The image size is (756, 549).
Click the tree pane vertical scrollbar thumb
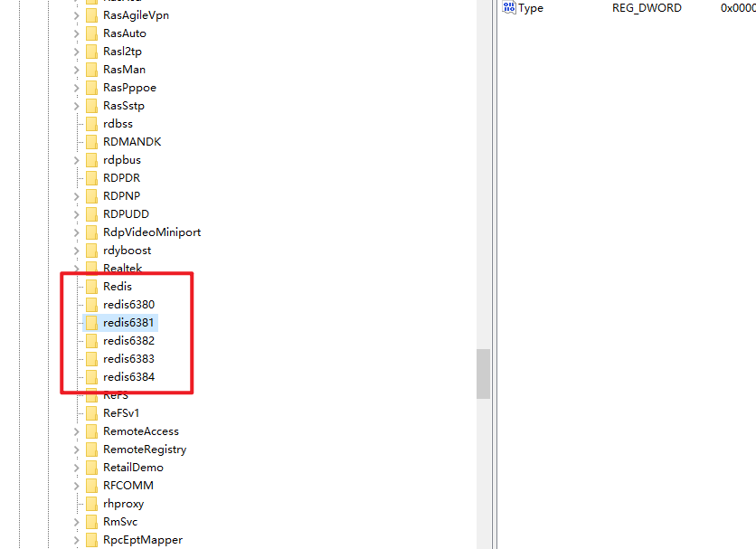483,374
